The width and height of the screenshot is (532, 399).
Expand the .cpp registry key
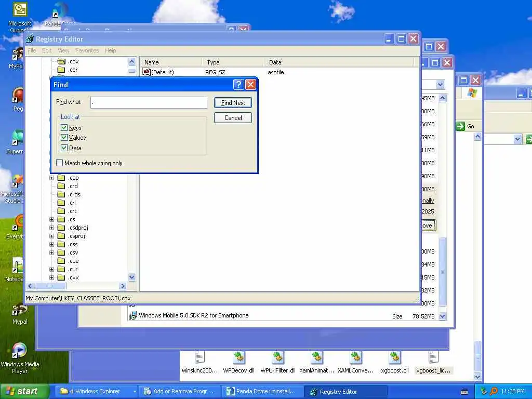(x=51, y=178)
